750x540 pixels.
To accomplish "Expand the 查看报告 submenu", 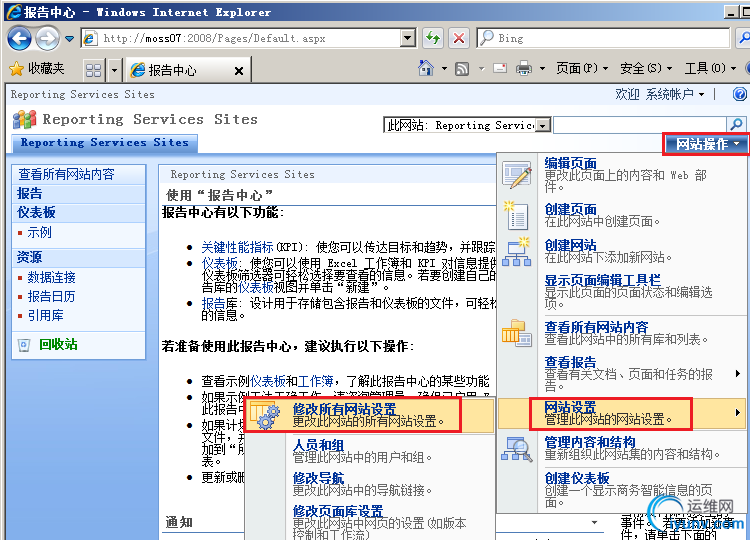I will pos(622,374).
